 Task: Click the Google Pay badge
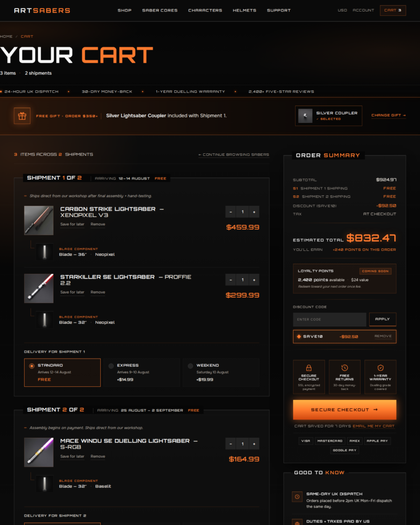pyautogui.click(x=344, y=450)
